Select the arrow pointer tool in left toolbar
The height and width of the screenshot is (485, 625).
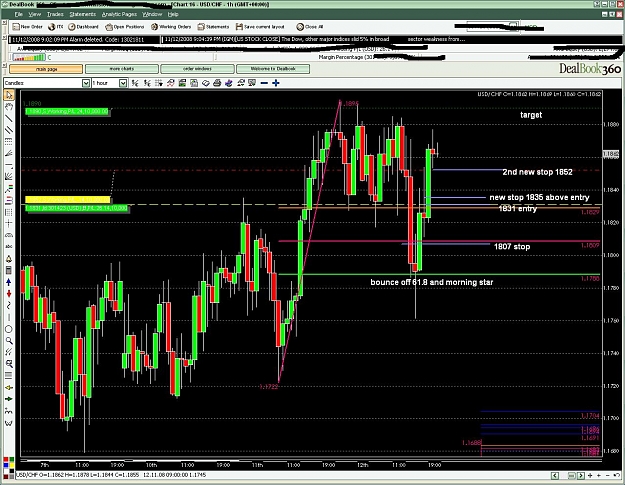[x=9, y=95]
